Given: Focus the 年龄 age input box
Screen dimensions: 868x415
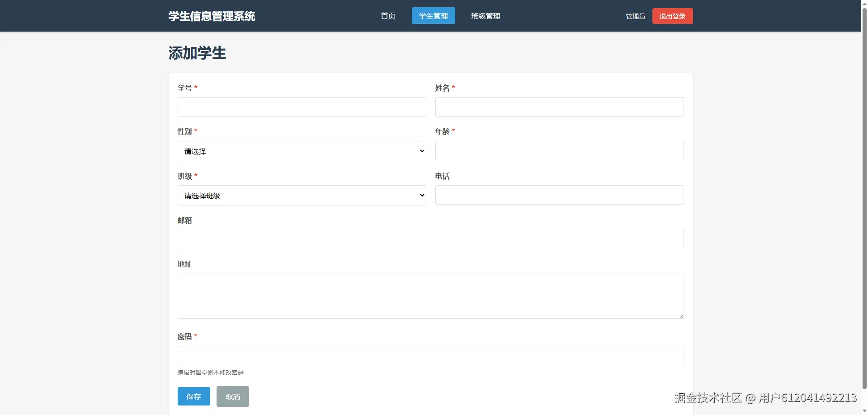Looking at the screenshot, I should pos(559,150).
